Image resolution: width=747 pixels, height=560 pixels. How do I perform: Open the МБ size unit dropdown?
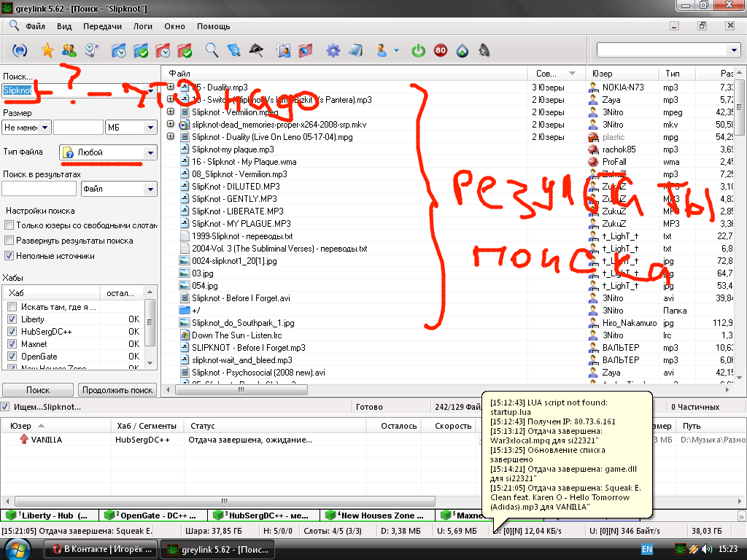(x=150, y=128)
